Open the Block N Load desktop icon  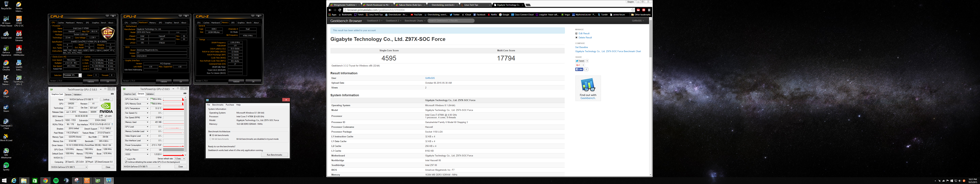point(6,137)
